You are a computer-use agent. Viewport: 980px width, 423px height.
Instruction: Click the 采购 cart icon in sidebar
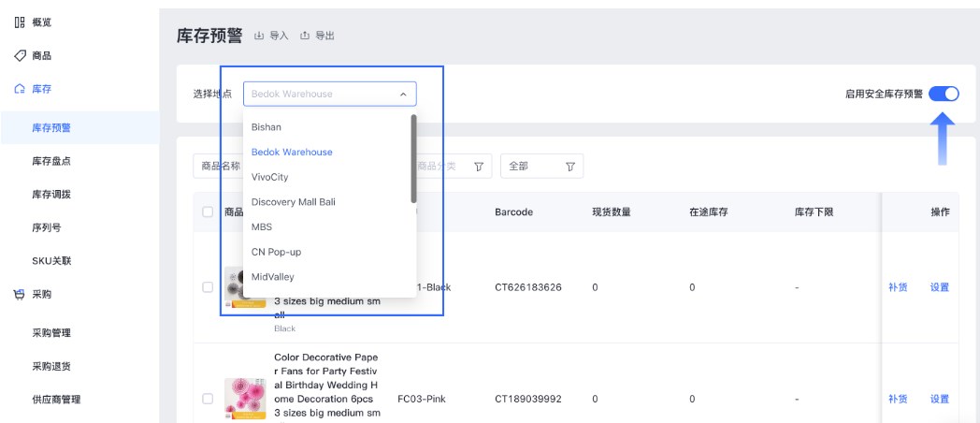point(19,294)
